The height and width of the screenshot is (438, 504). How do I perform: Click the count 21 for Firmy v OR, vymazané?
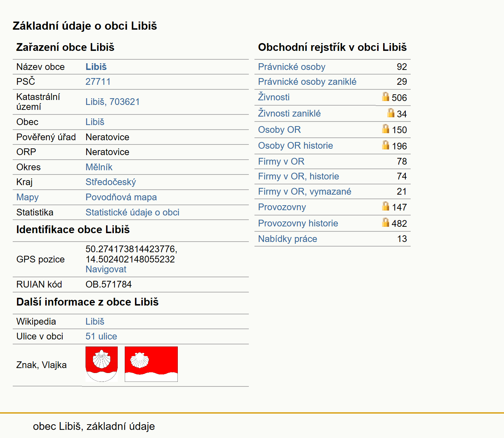pos(402,191)
